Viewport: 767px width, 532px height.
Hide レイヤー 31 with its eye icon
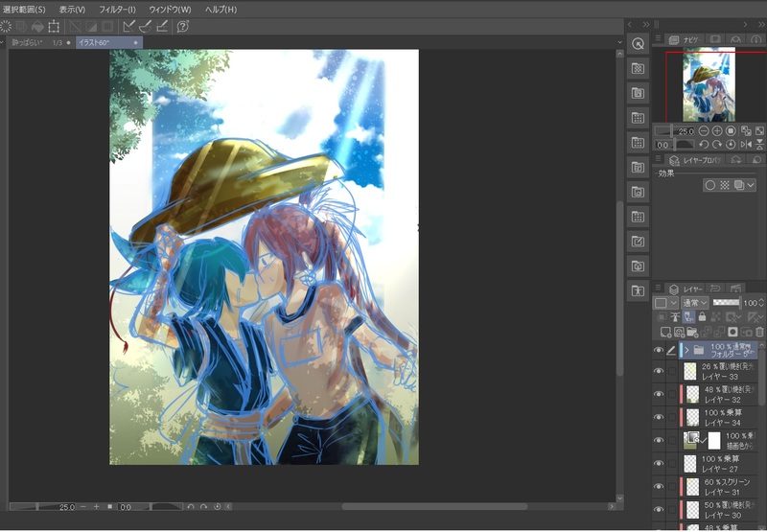(x=659, y=487)
